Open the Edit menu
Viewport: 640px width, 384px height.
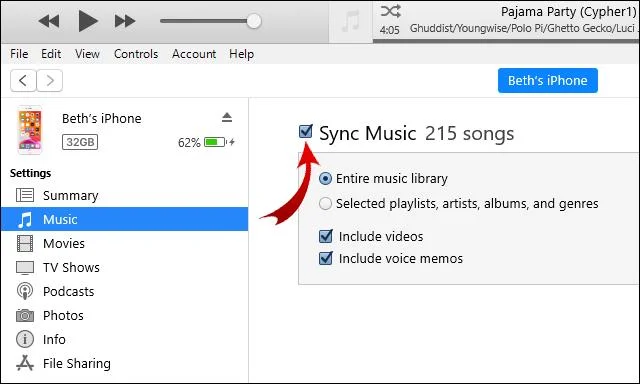(x=51, y=54)
